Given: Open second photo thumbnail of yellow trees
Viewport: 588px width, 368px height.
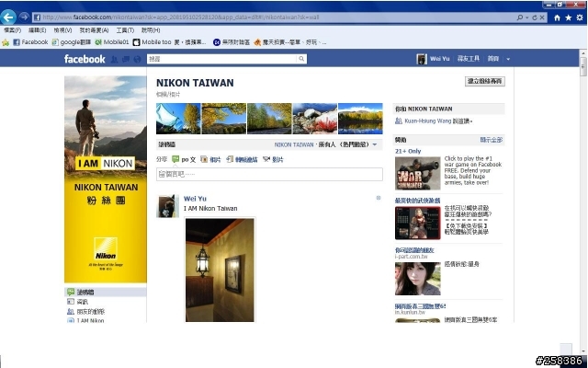Looking at the screenshot, I should point(224,119).
